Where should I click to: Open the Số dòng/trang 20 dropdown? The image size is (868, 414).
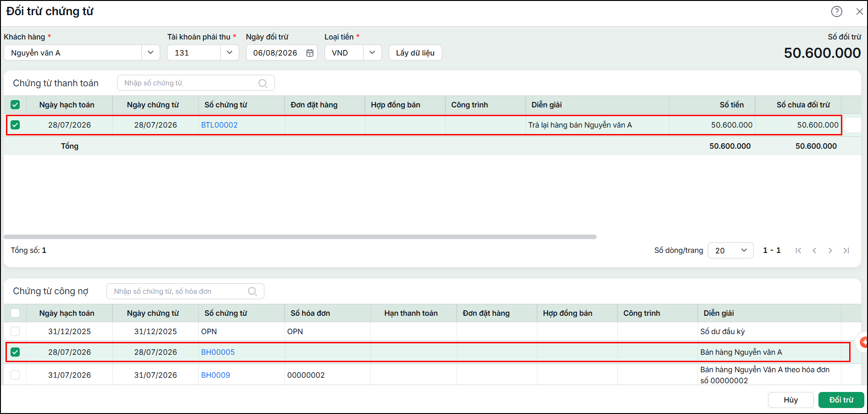point(731,251)
